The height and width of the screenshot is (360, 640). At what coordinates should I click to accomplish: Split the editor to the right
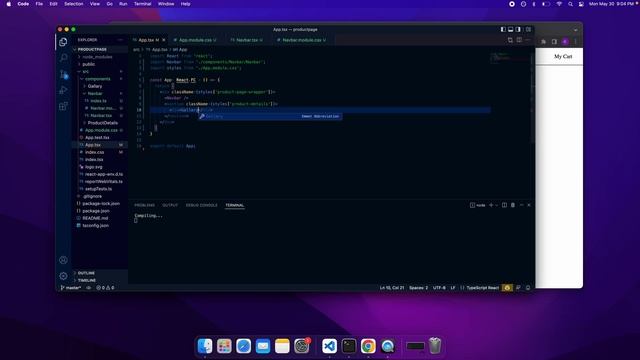click(519, 40)
